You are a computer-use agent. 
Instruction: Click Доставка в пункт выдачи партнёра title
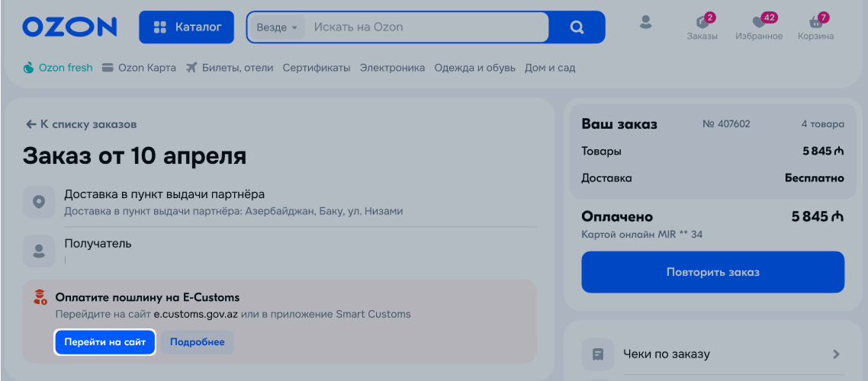(165, 194)
